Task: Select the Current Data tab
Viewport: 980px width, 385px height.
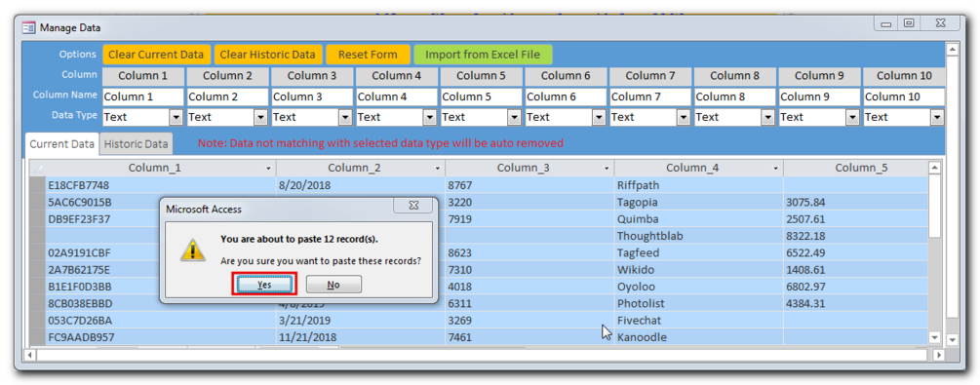Action: point(61,143)
